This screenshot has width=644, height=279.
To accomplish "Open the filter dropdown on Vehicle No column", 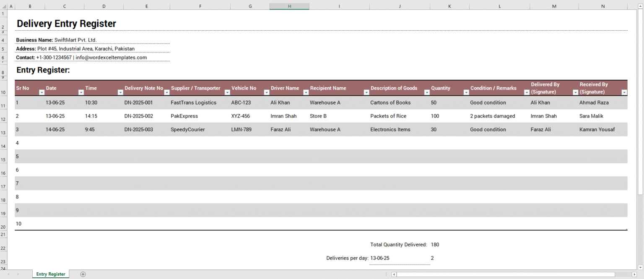I will 266,92.
